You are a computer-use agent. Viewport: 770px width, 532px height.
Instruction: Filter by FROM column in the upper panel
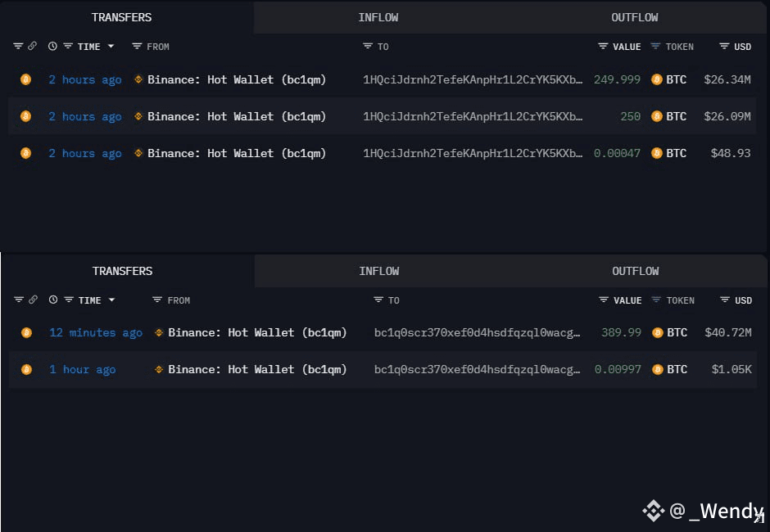pos(137,46)
